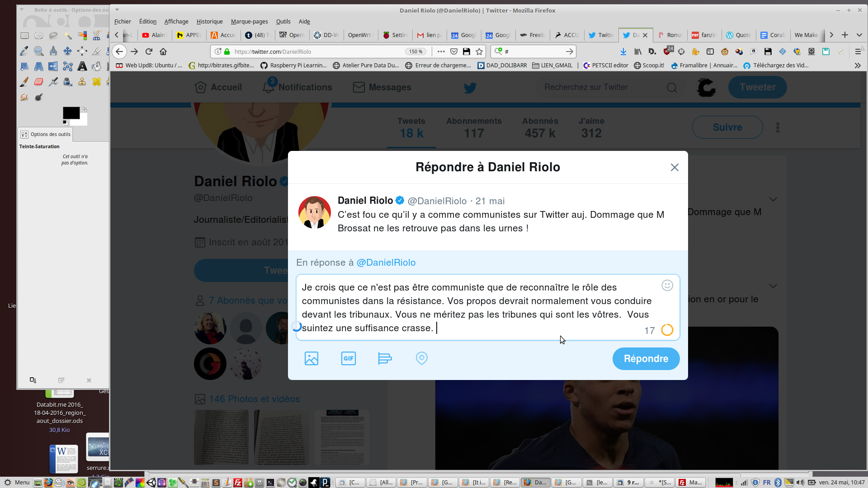Close the reply dialog
The width and height of the screenshot is (868, 488).
(x=675, y=168)
